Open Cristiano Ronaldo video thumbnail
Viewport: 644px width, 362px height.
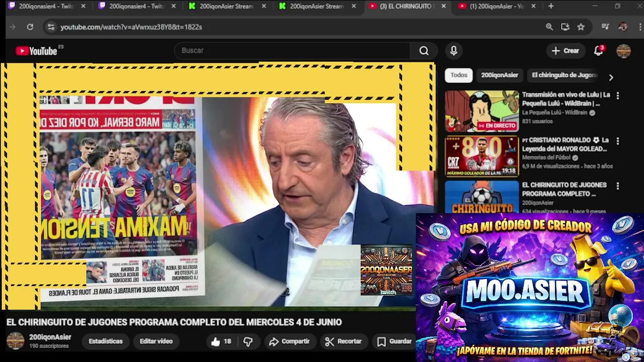[x=481, y=156]
